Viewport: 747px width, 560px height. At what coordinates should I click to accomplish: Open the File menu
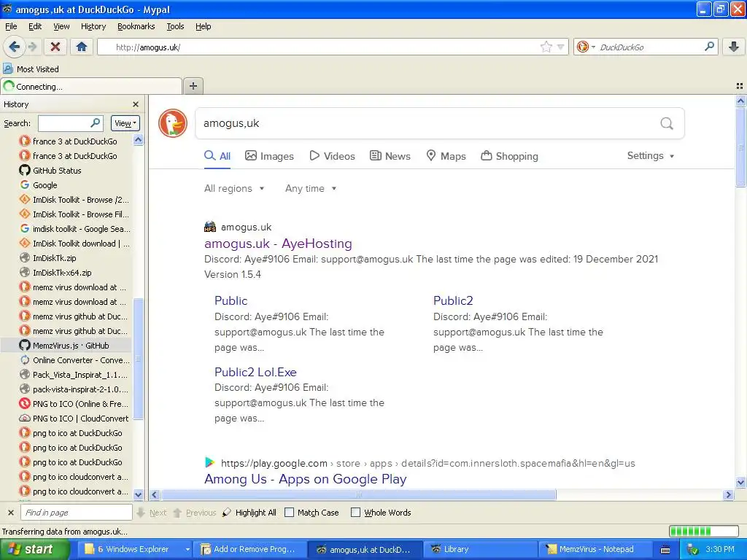point(11,26)
